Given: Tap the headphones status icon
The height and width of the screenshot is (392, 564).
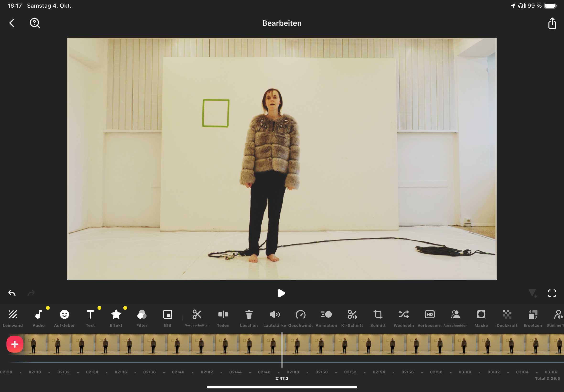Looking at the screenshot, I should tap(522, 6).
